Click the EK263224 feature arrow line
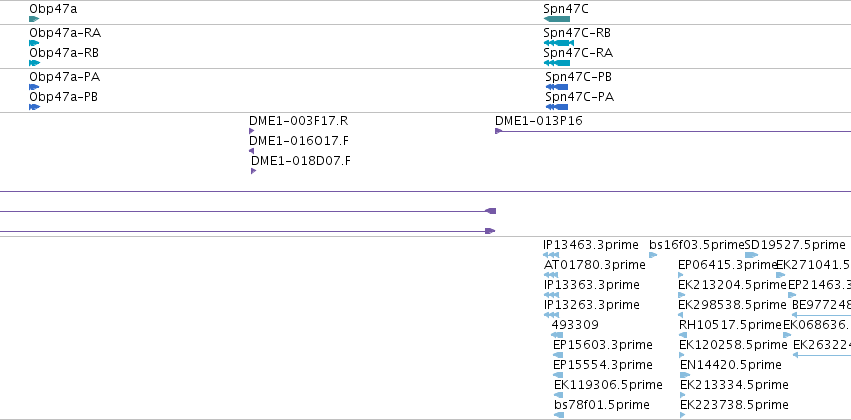The width and height of the screenshot is (851, 420). (x=822, y=355)
